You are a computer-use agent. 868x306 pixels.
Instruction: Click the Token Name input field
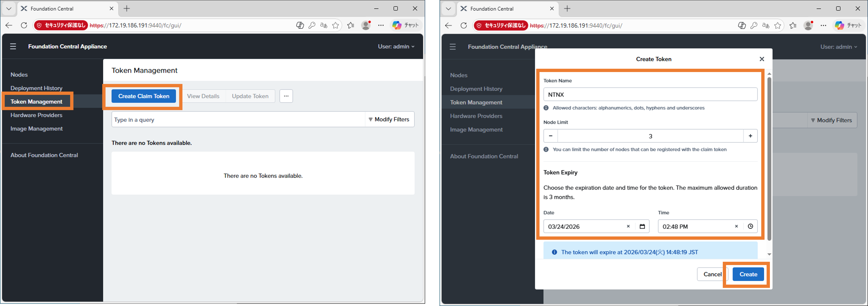pyautogui.click(x=650, y=95)
